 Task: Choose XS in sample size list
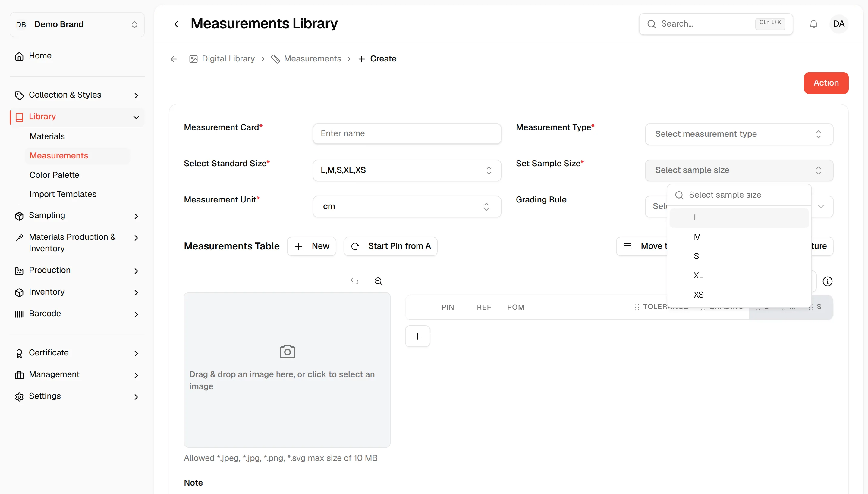point(739,295)
